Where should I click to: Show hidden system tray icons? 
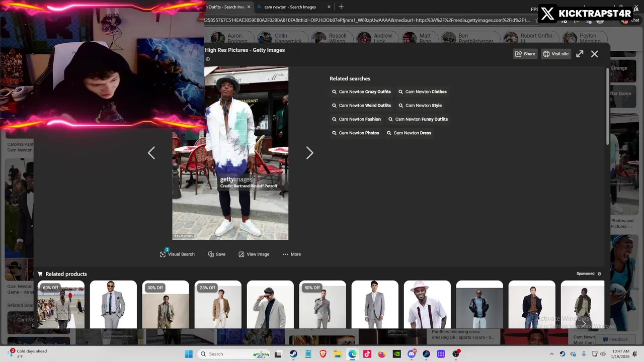click(x=551, y=354)
